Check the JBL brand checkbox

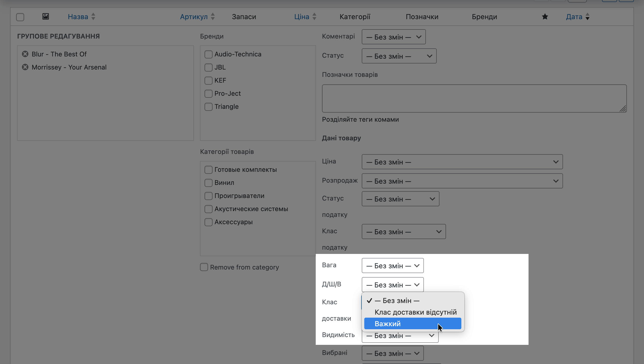click(x=208, y=67)
